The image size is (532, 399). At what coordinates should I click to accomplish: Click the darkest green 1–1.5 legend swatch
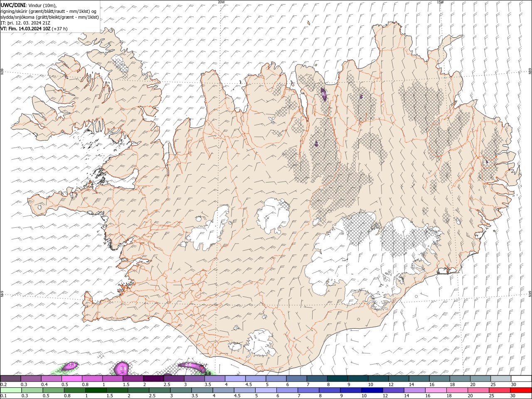click(x=96, y=390)
